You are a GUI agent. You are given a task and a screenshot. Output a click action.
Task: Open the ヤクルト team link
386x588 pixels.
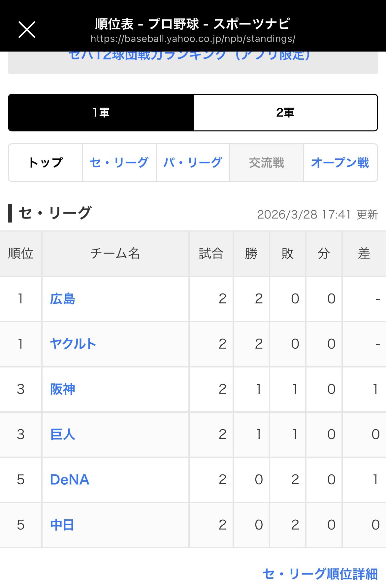tap(73, 344)
